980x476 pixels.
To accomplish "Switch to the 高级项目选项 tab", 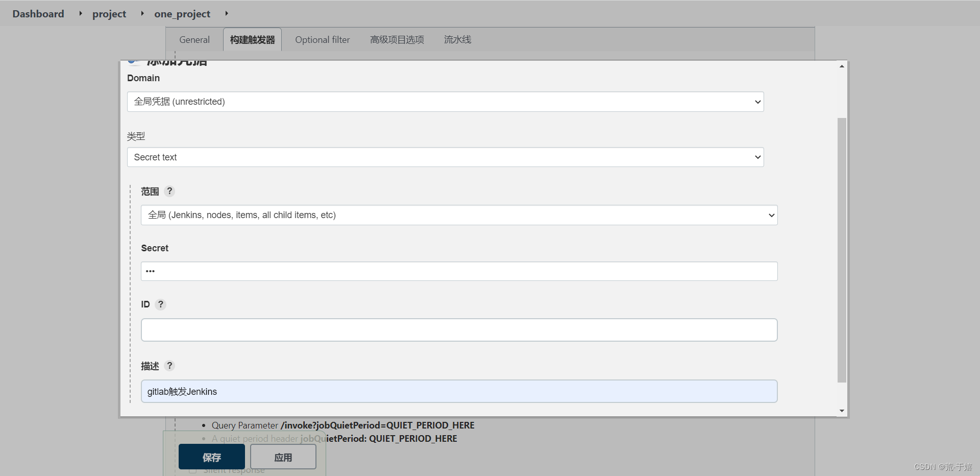I will tap(397, 40).
